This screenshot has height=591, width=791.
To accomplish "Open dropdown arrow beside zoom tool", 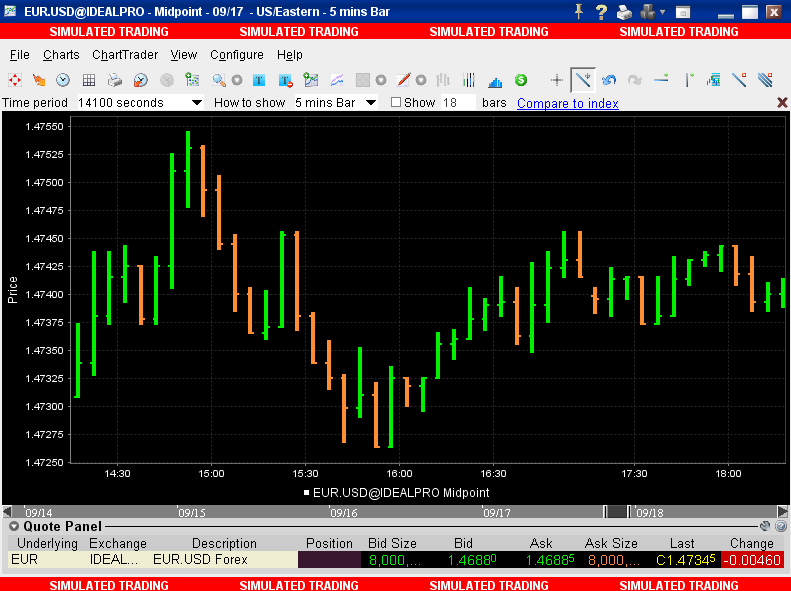I will [x=237, y=80].
